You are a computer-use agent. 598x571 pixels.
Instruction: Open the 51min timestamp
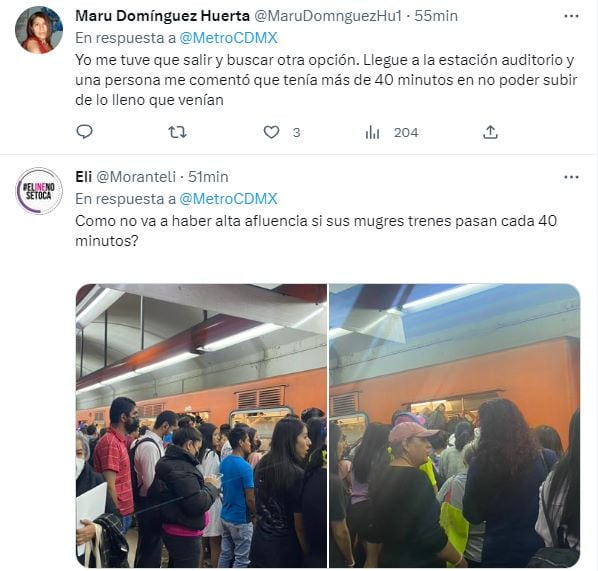(x=208, y=177)
